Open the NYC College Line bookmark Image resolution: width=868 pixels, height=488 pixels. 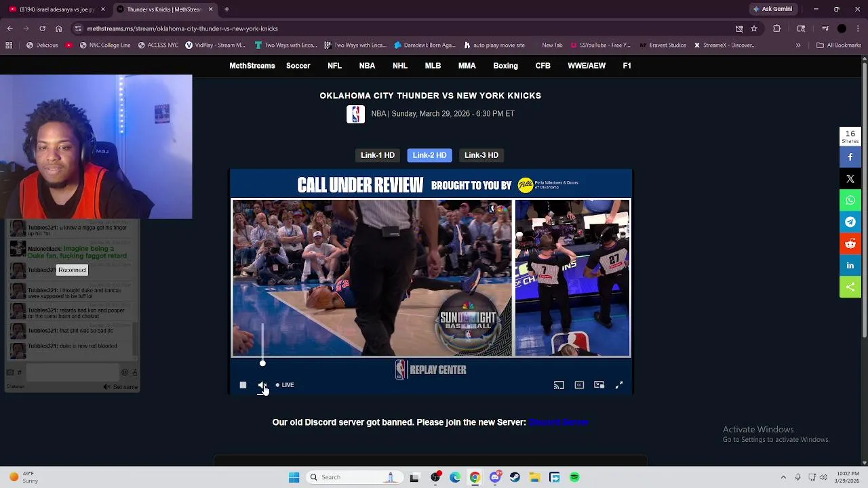105,45
